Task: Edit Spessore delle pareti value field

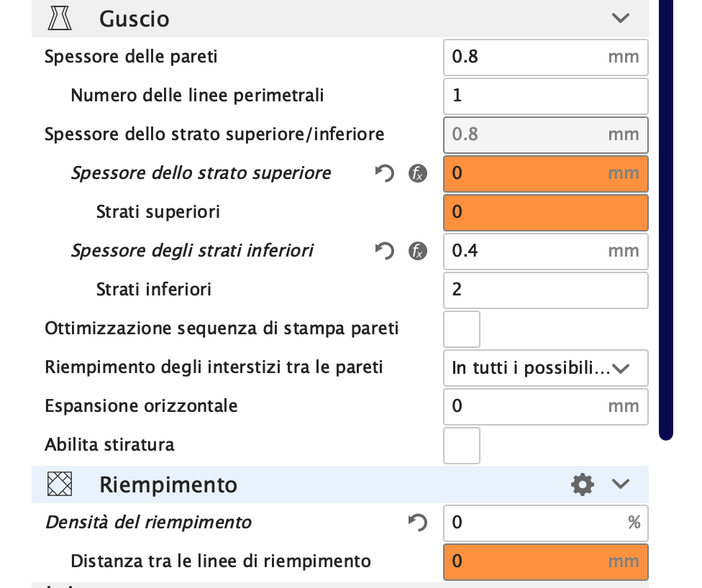Action: pos(546,58)
